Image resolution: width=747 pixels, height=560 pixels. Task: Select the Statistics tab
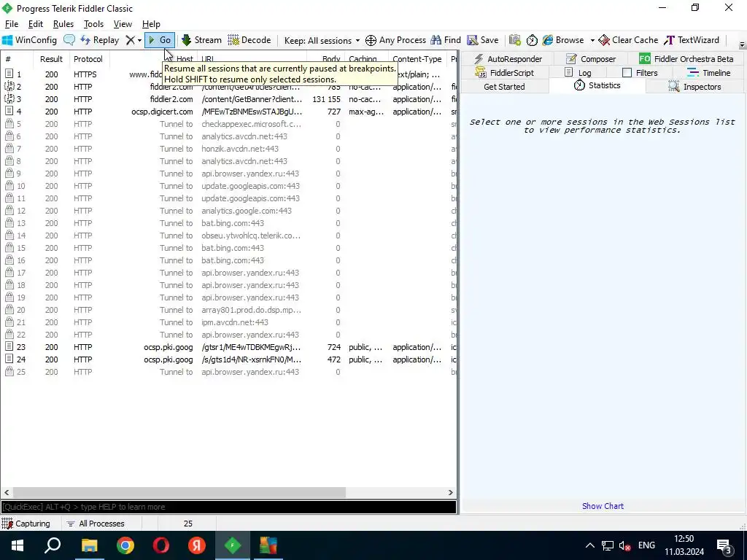pyautogui.click(x=597, y=86)
